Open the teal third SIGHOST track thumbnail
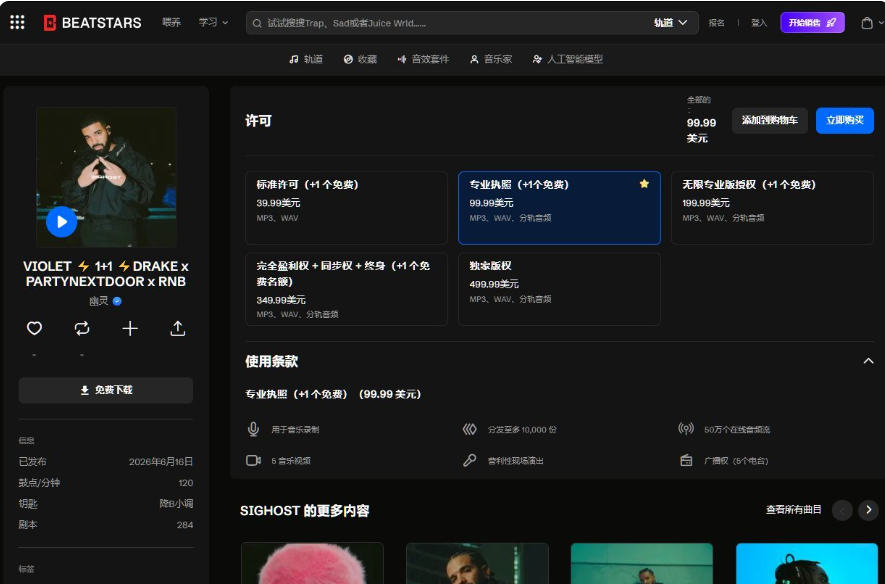885x584 pixels. point(642,563)
